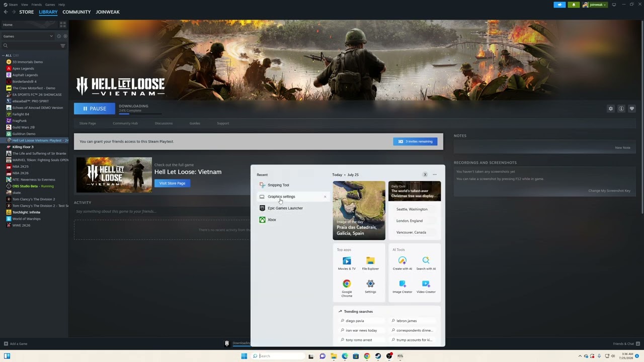
Task: Sort library by recent activity clock icon
Action: point(59,36)
